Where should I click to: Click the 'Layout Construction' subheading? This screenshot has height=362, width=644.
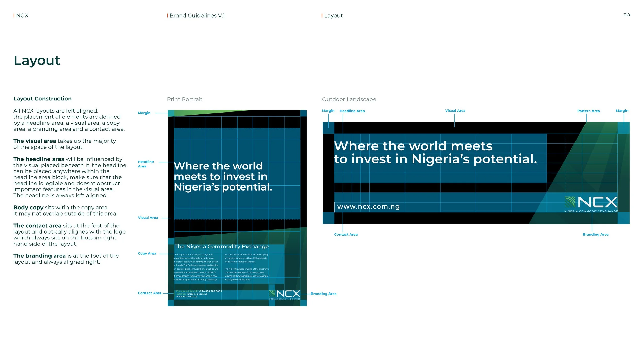pyautogui.click(x=43, y=99)
